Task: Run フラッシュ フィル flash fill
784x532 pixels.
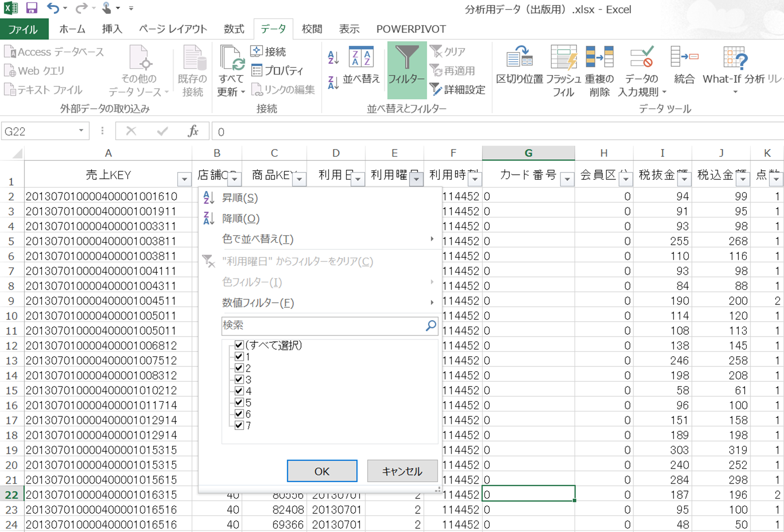Action: 563,71
